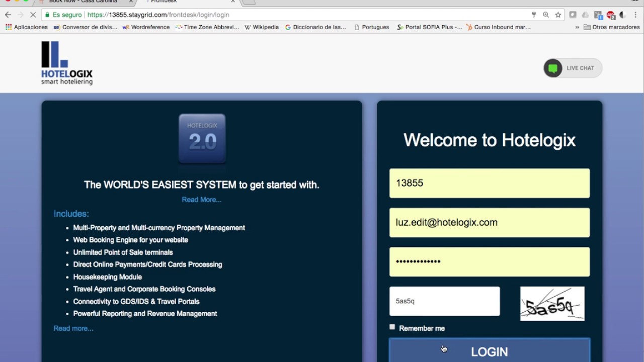Open the Curso Inbound mar... bookmark
This screenshot has width=644, height=362.
point(498,27)
